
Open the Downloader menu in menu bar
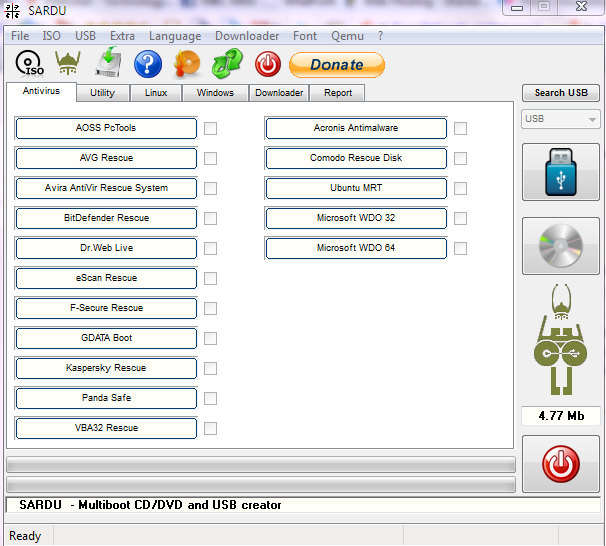click(247, 36)
